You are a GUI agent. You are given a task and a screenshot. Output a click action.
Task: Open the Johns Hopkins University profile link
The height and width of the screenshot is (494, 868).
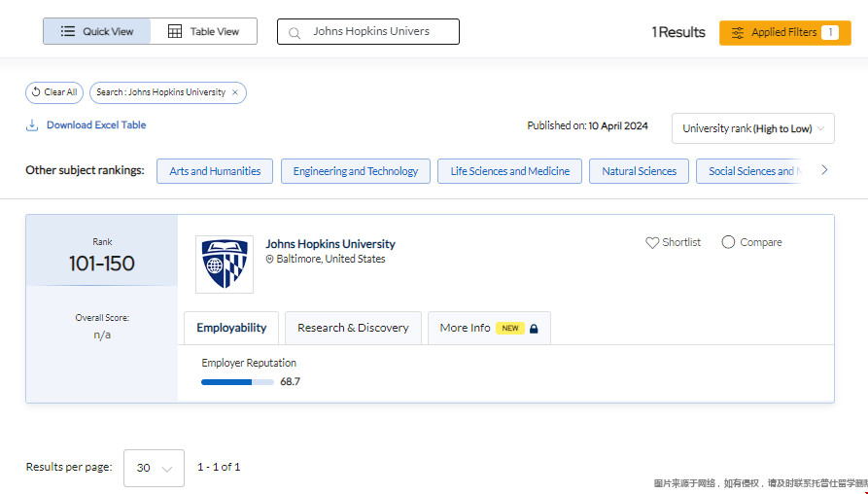(x=330, y=244)
